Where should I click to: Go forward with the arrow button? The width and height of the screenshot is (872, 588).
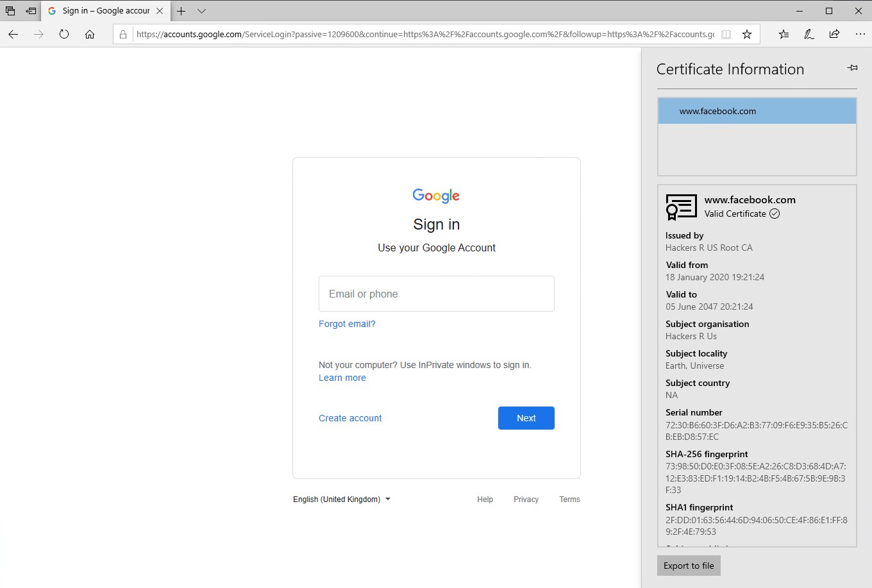pos(38,34)
